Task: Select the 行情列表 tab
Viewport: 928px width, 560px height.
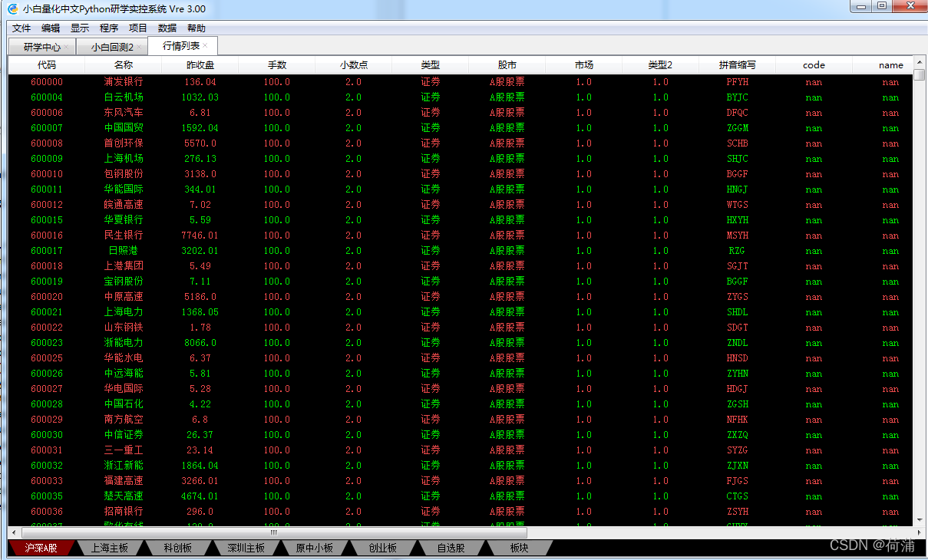Action: pyautogui.click(x=181, y=46)
